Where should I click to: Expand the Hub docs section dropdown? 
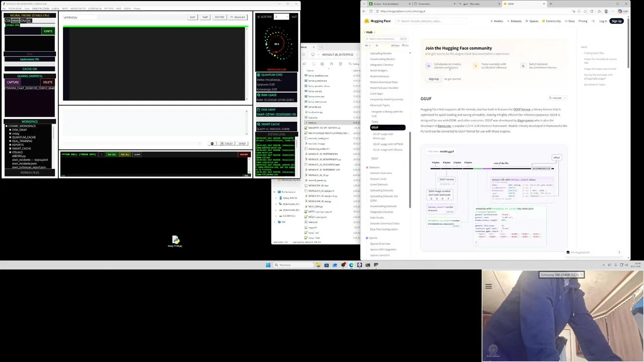tap(371, 32)
